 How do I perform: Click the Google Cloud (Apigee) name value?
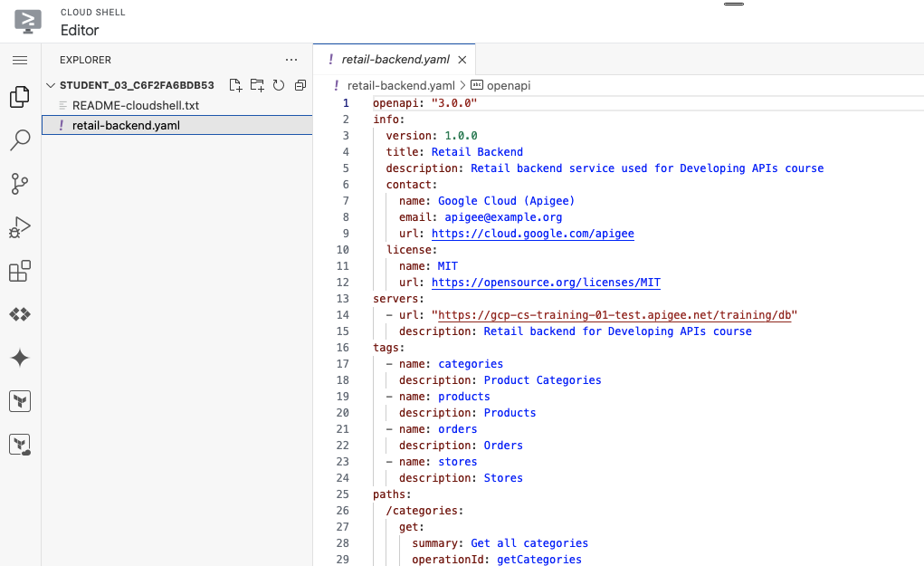[506, 201]
